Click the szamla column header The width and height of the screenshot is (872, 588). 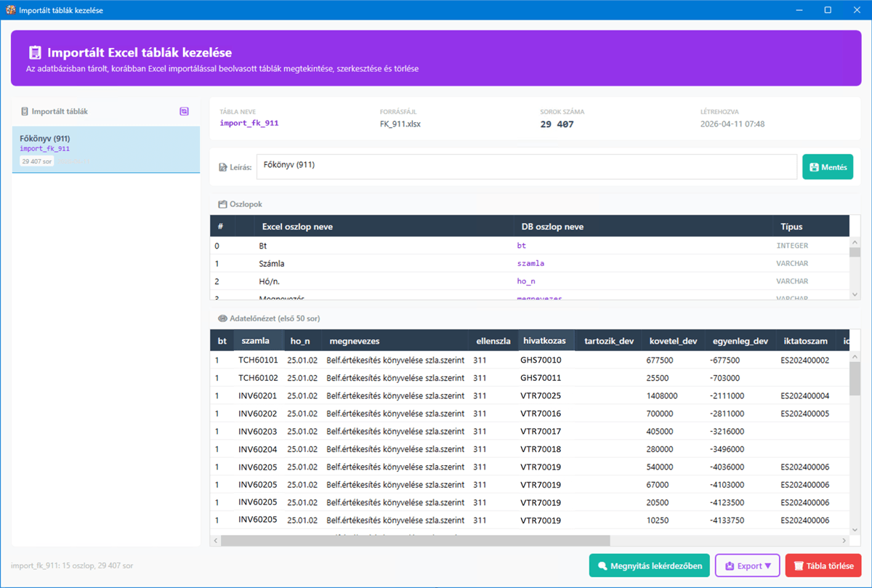[256, 341]
